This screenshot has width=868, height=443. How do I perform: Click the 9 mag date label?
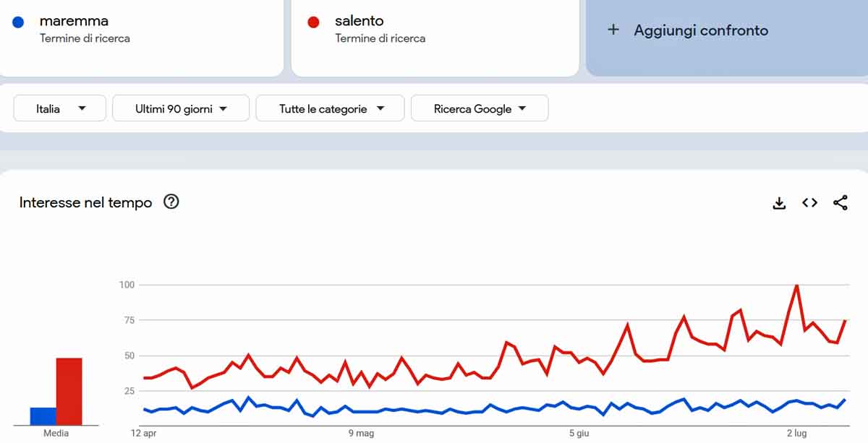point(361,434)
